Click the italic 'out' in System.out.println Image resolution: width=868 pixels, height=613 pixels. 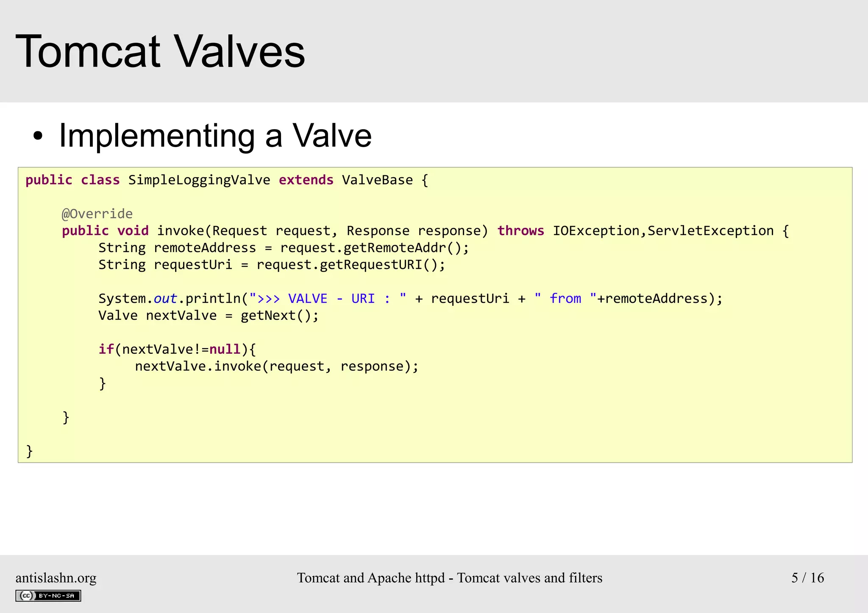pos(165,299)
